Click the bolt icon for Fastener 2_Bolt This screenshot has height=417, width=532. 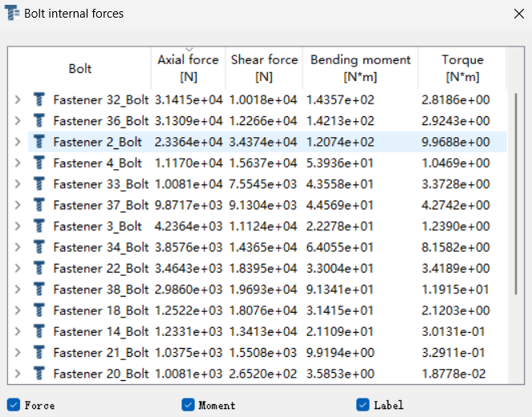click(39, 142)
